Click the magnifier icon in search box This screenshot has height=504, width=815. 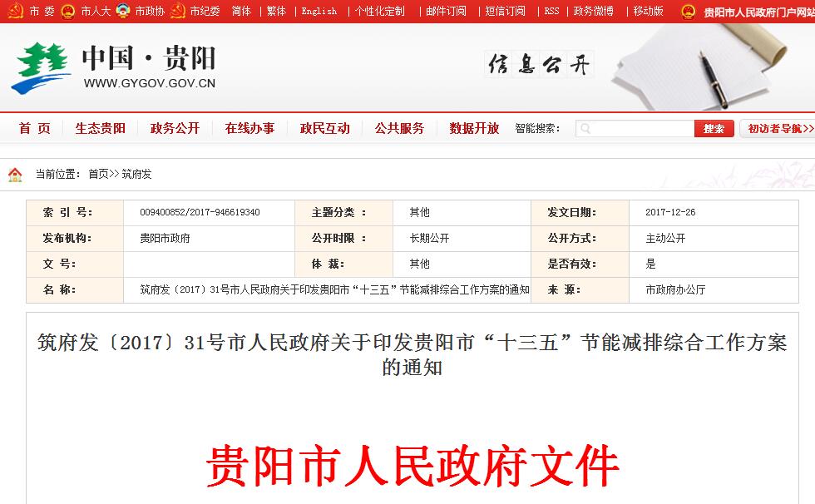[585, 129]
